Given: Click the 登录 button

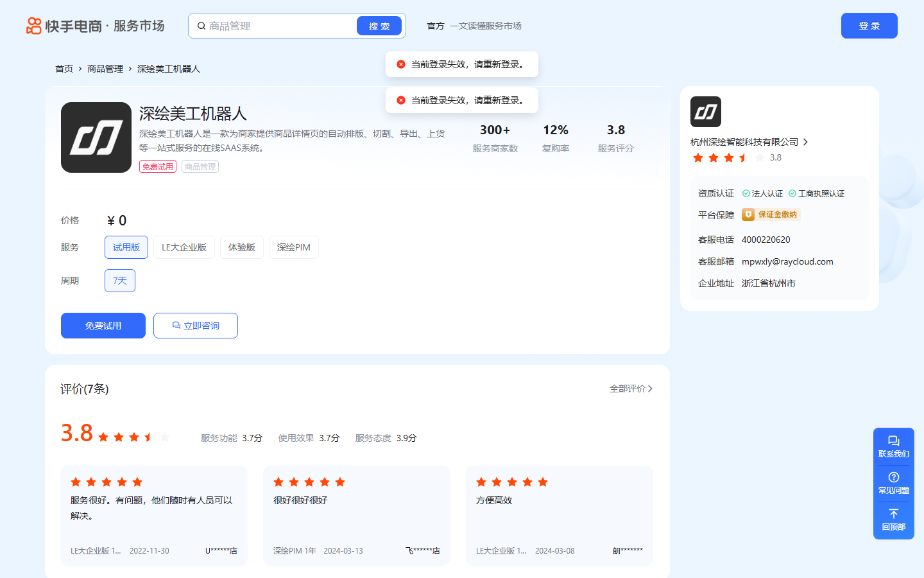Looking at the screenshot, I should tap(869, 26).
